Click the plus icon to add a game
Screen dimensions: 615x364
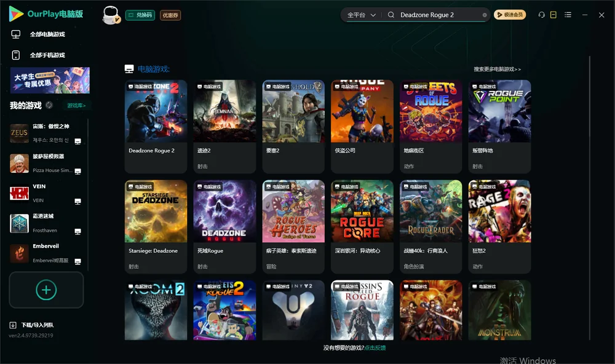click(x=46, y=290)
